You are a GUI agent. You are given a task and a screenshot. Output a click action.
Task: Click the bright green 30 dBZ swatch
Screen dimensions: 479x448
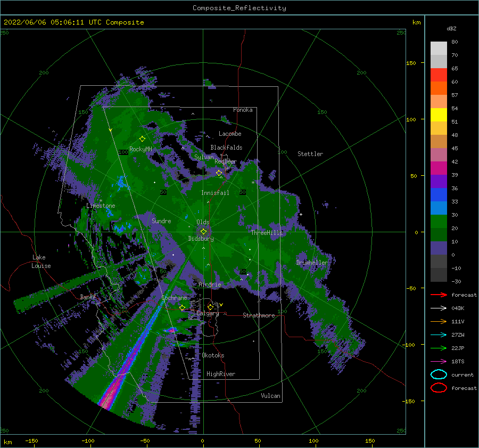439,222
